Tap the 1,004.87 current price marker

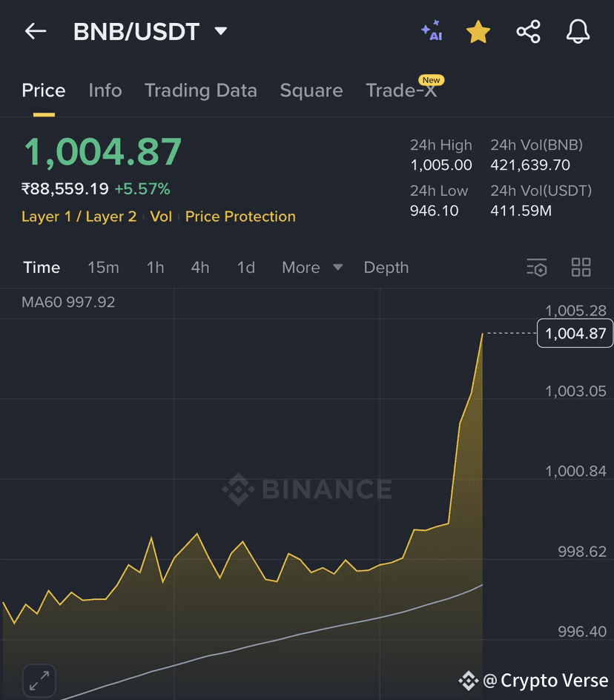click(575, 333)
